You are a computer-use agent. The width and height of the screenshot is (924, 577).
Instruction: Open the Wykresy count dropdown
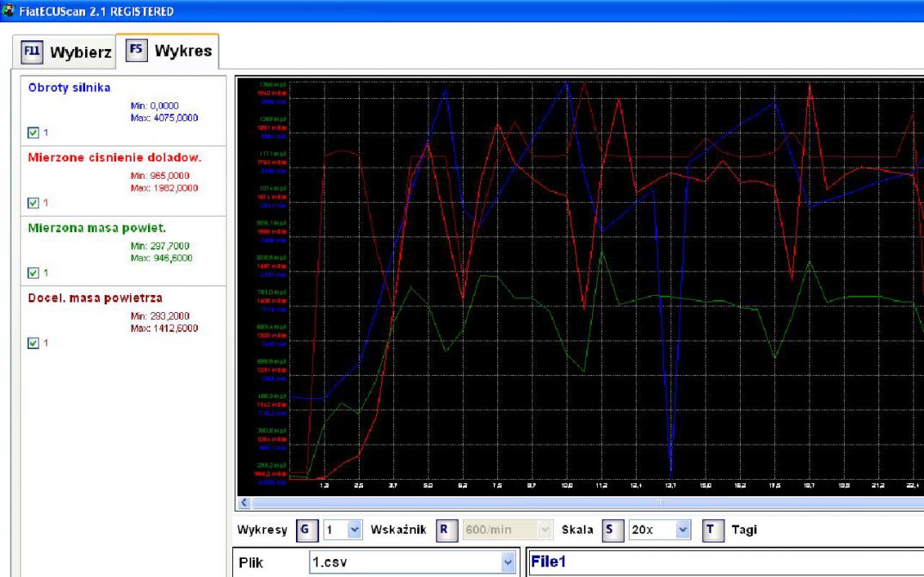pyautogui.click(x=354, y=531)
